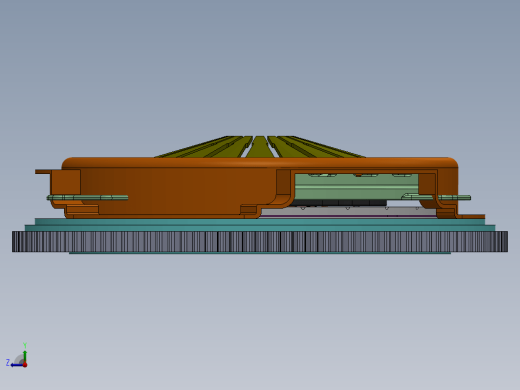Select the teal plate beneath the housing
520x390 pixels.
(x=260, y=225)
